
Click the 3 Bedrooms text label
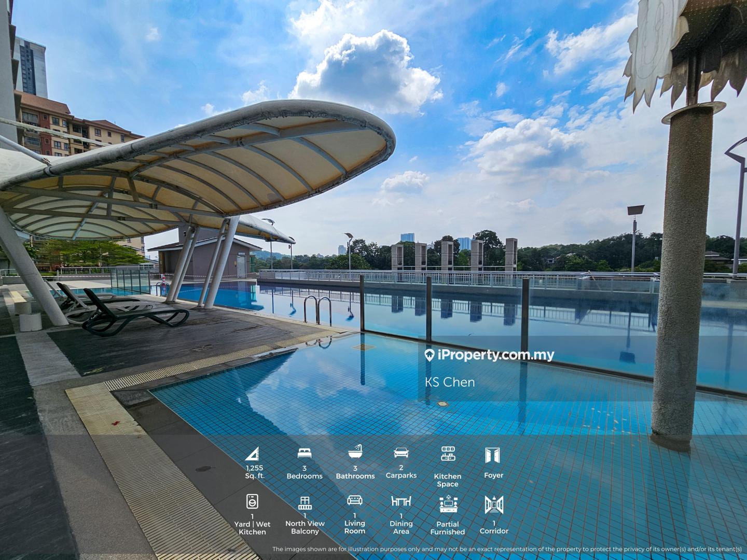click(305, 472)
